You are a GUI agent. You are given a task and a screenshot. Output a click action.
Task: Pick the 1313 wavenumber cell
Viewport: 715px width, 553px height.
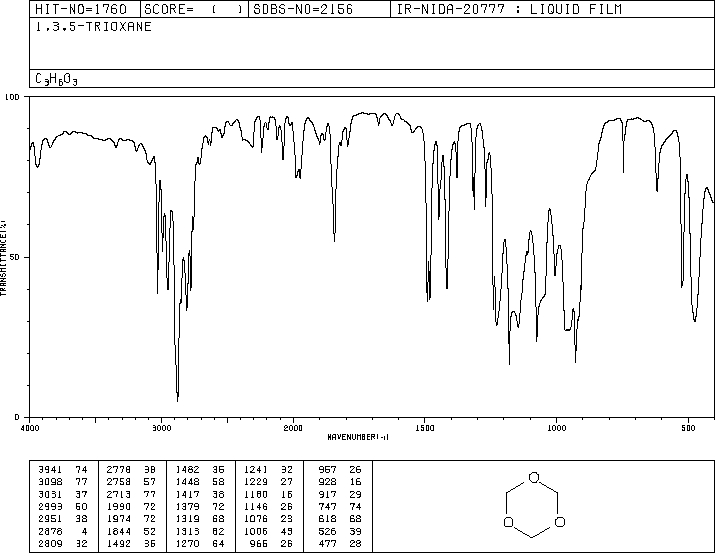(x=187, y=531)
